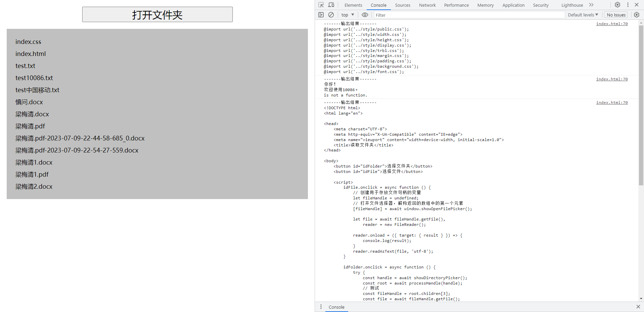This screenshot has width=644, height=312.
Task: Select the Console drawer tab at bottom
Action: pos(336,307)
